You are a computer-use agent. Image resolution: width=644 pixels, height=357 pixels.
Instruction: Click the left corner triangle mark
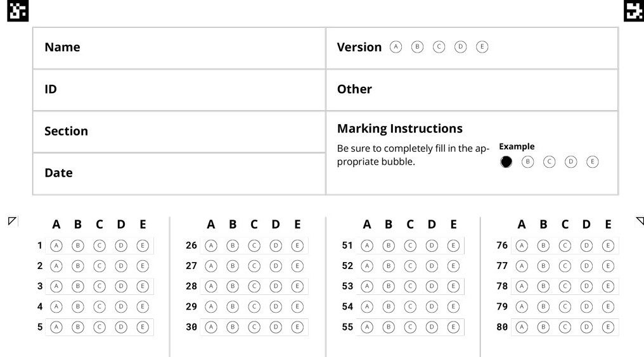(x=11, y=221)
